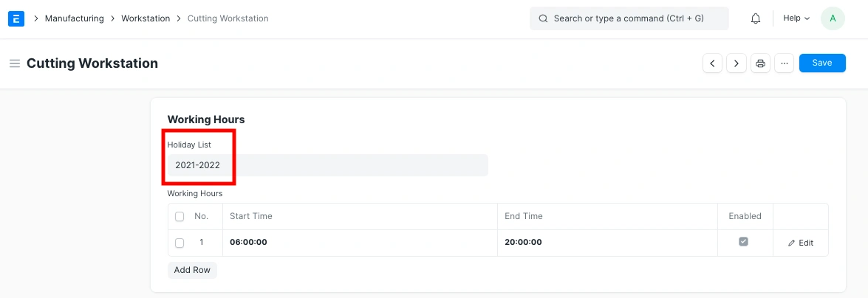Go to the previous document arrow

click(712, 63)
